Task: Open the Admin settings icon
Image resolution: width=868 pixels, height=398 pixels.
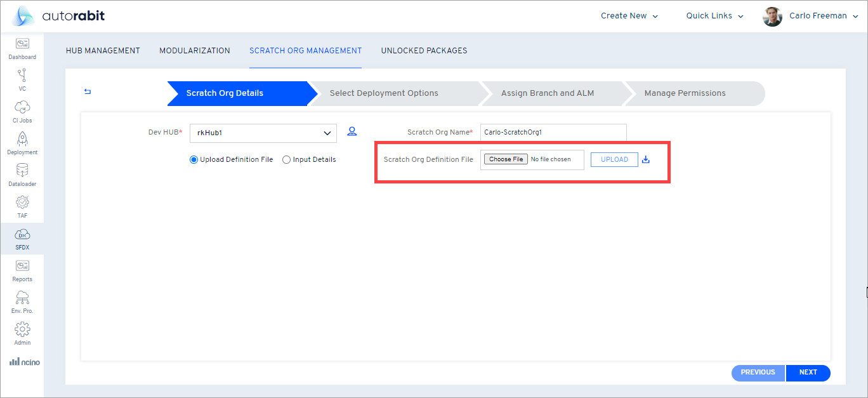Action: [22, 332]
